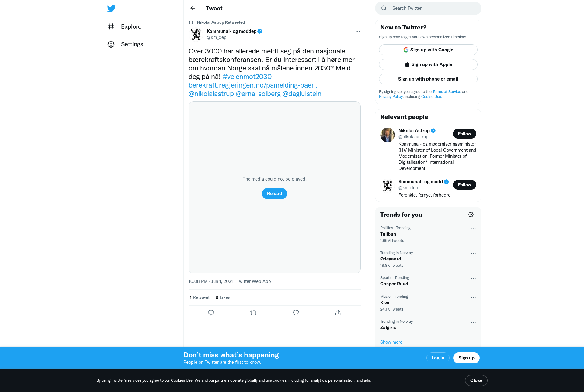
Task: Open the share tweet icon
Action: (338, 313)
